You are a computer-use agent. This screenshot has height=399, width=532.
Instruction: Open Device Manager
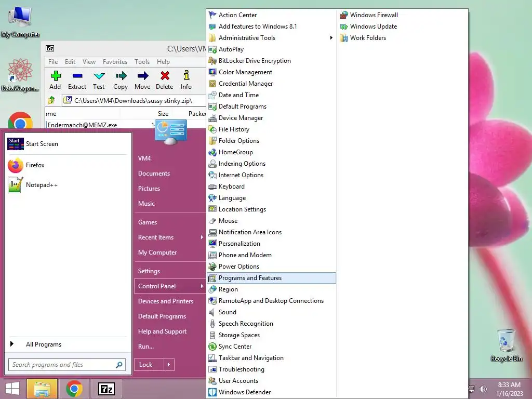271,118
